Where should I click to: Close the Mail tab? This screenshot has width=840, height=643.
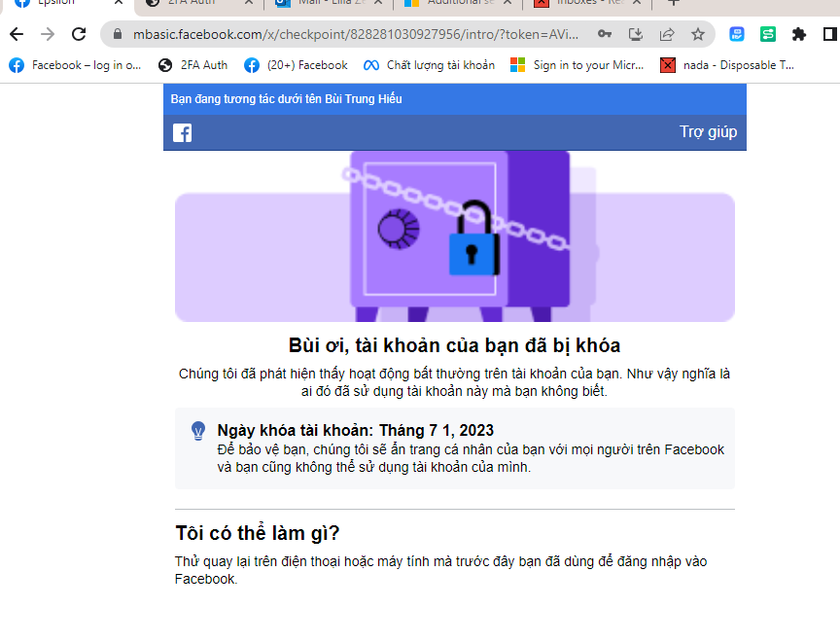click(378, 2)
